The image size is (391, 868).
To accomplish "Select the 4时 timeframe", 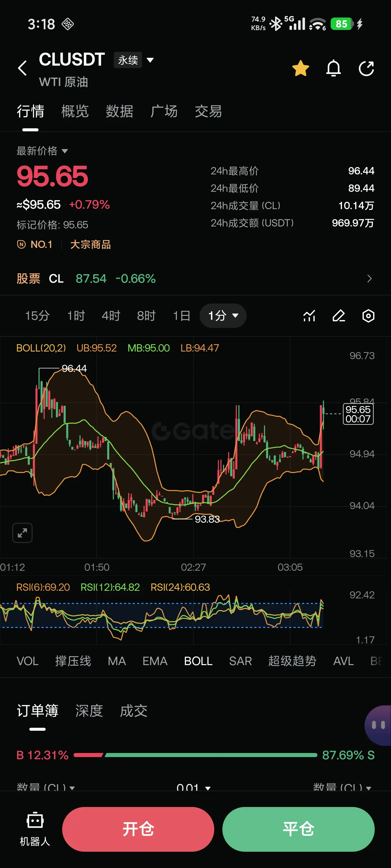I will [111, 316].
